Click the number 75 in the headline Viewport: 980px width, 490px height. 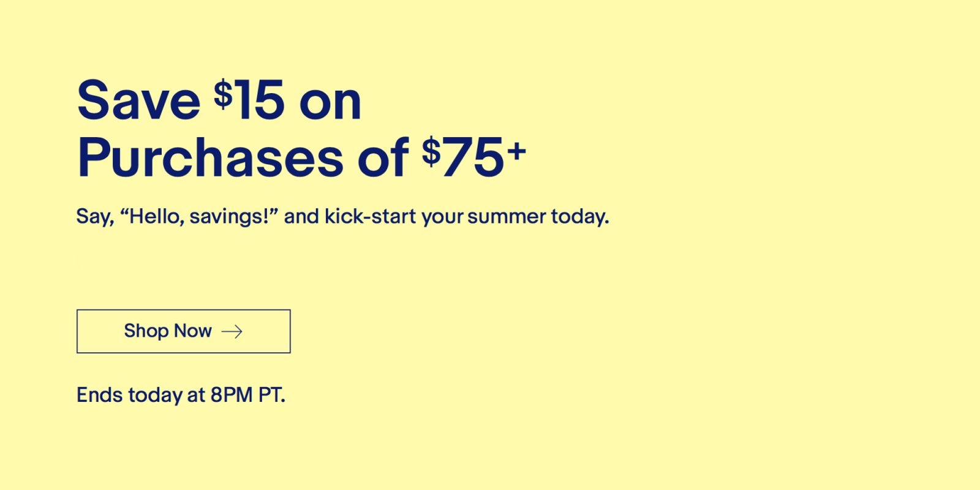click(x=473, y=158)
